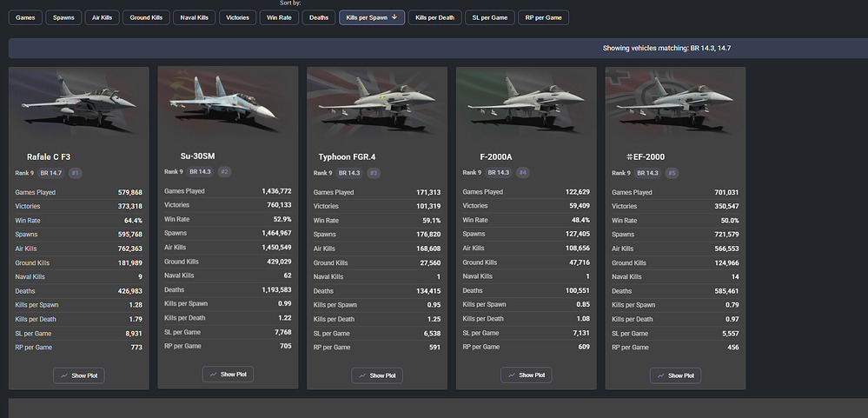Open the Typhoon FGR.4 aircraft image
Image resolution: width=868 pixels, height=418 pixels.
tap(377, 103)
